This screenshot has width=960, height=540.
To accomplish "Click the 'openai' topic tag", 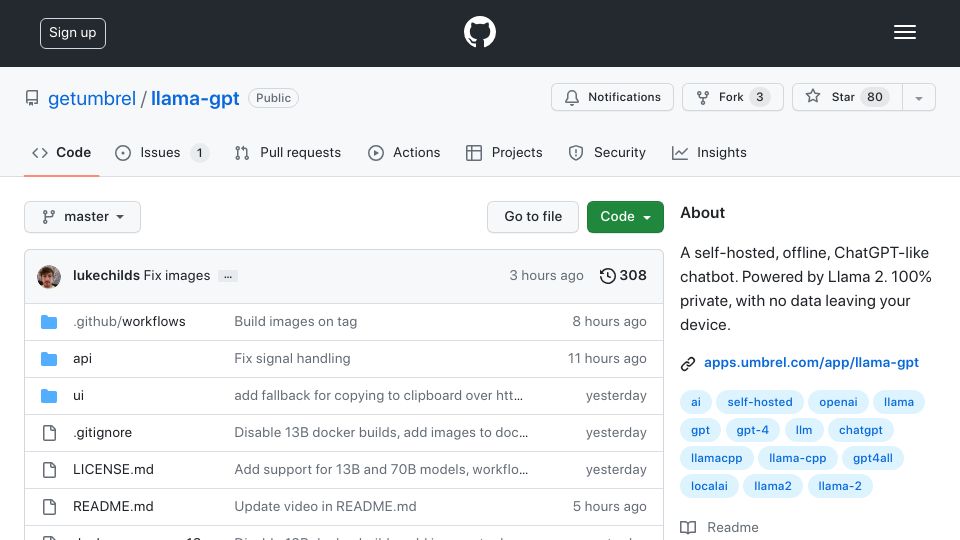I will click(838, 402).
